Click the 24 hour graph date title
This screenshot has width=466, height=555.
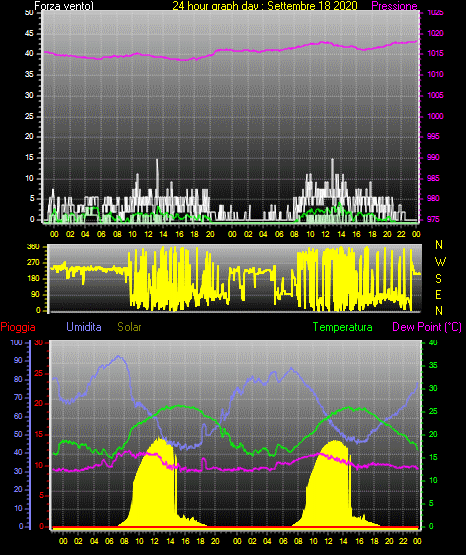point(265,6)
